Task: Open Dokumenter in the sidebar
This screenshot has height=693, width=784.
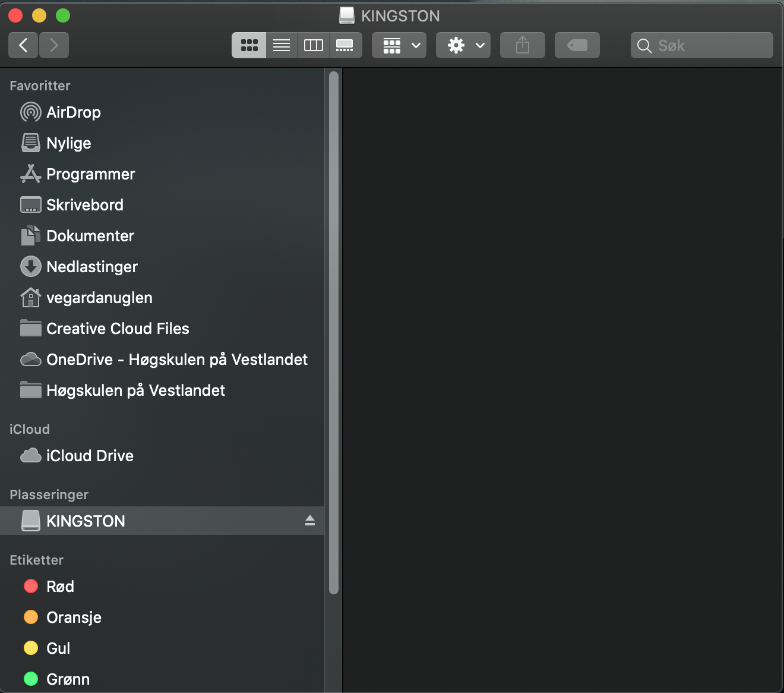Action: coord(162,236)
